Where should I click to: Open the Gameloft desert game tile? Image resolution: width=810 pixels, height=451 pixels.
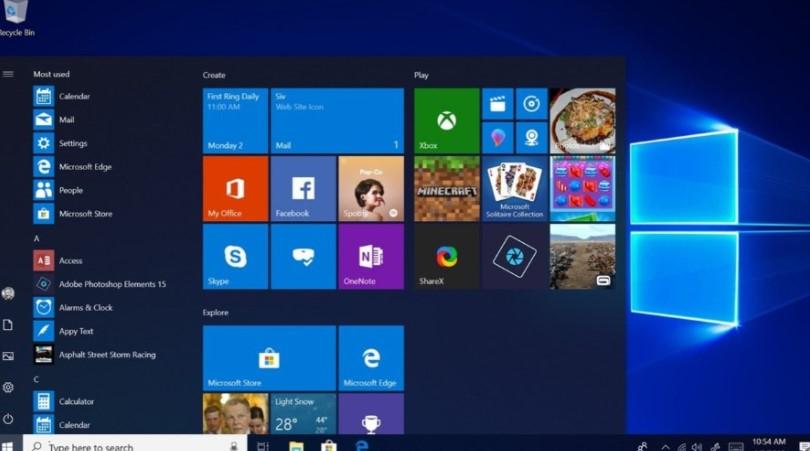click(x=583, y=256)
